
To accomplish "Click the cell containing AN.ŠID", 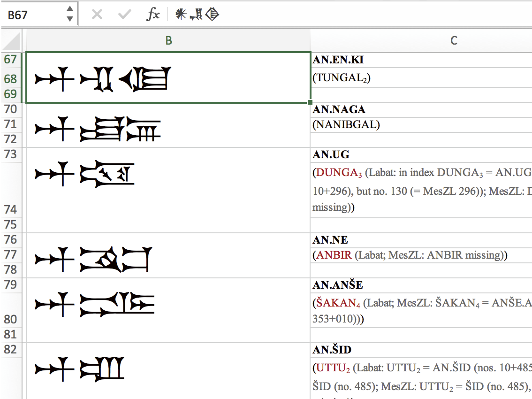I will [x=421, y=350].
